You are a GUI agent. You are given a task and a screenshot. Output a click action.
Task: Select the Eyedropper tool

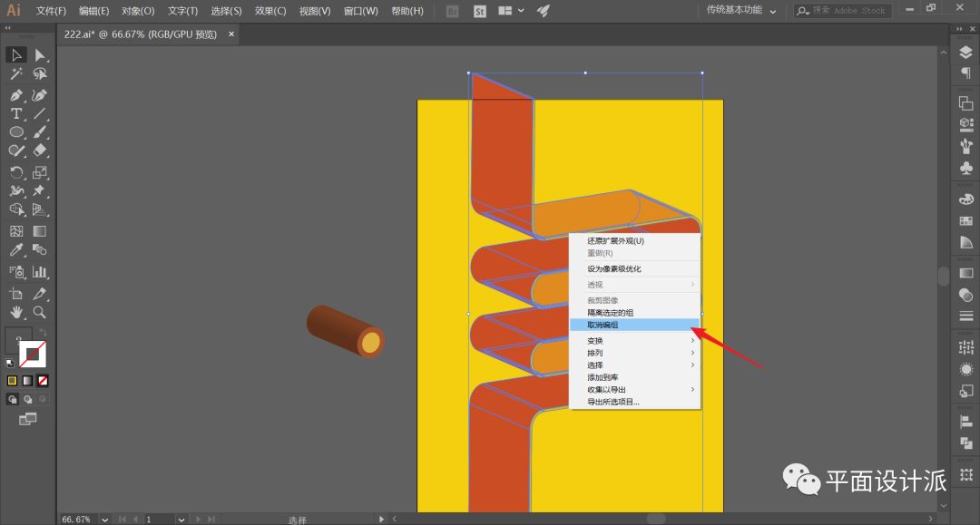click(x=16, y=250)
